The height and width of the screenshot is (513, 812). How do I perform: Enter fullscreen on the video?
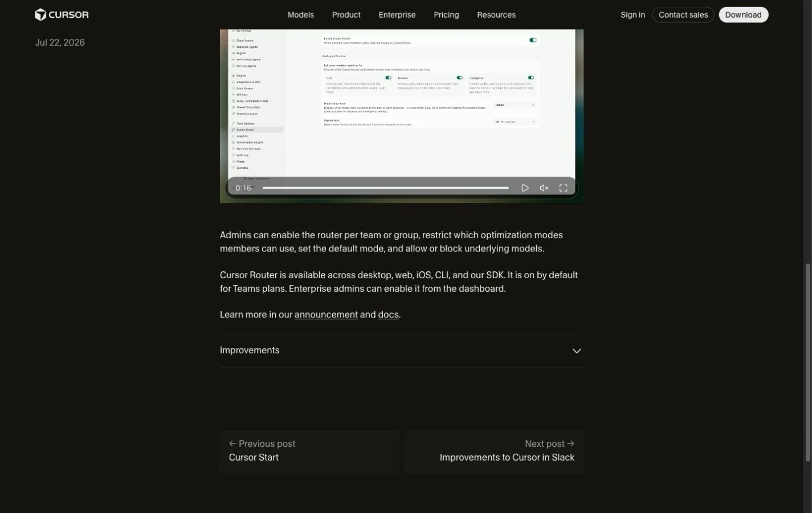(563, 188)
